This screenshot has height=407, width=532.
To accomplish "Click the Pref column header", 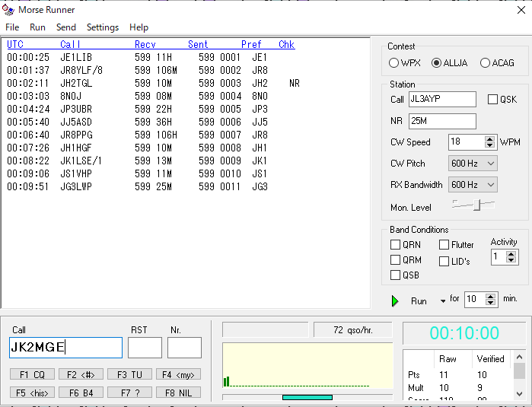I will (x=251, y=44).
